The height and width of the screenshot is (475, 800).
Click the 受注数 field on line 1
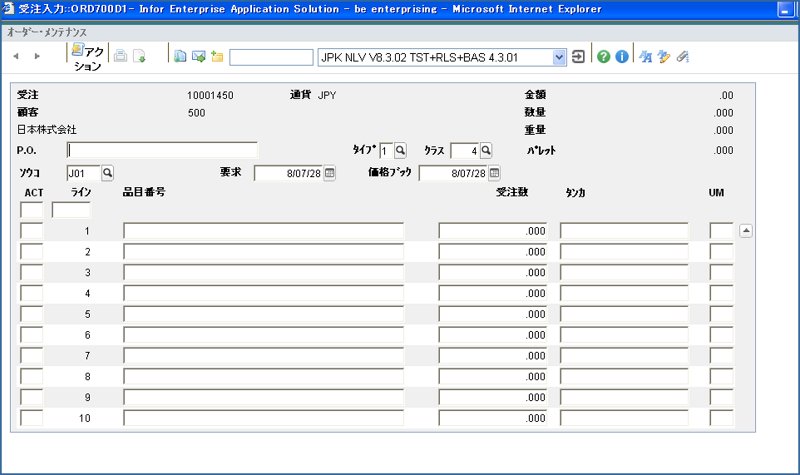(x=493, y=231)
